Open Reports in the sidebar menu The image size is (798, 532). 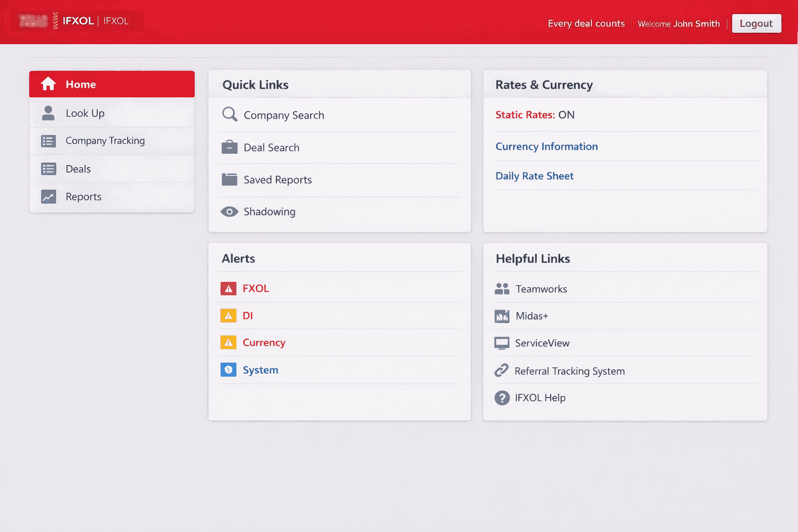[x=83, y=197]
